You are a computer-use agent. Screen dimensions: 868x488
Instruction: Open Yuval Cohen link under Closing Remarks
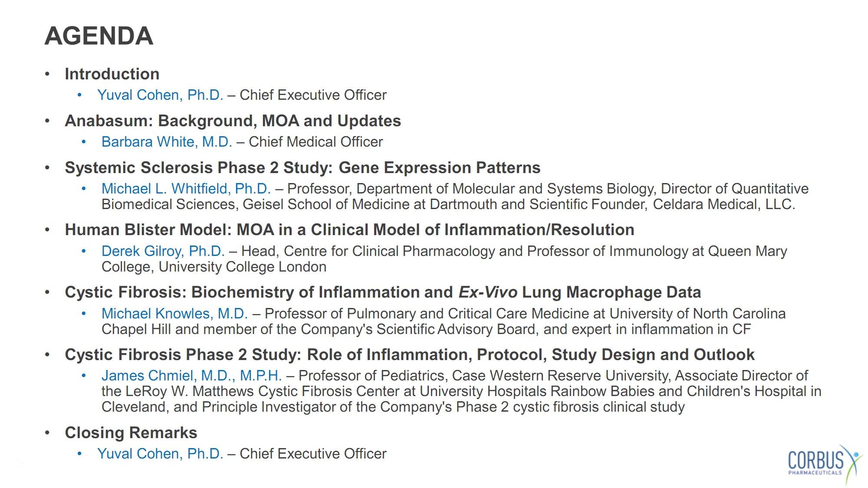pos(160,454)
